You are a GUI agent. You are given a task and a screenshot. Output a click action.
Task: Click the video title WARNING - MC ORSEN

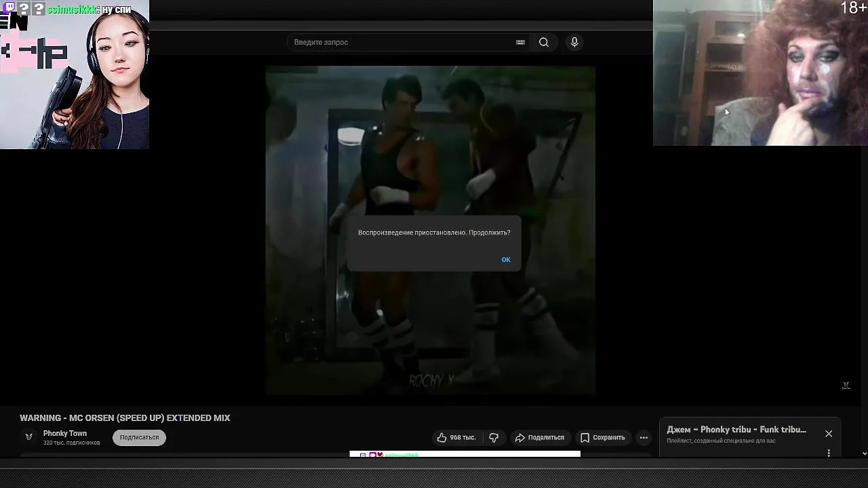pyautogui.click(x=125, y=418)
